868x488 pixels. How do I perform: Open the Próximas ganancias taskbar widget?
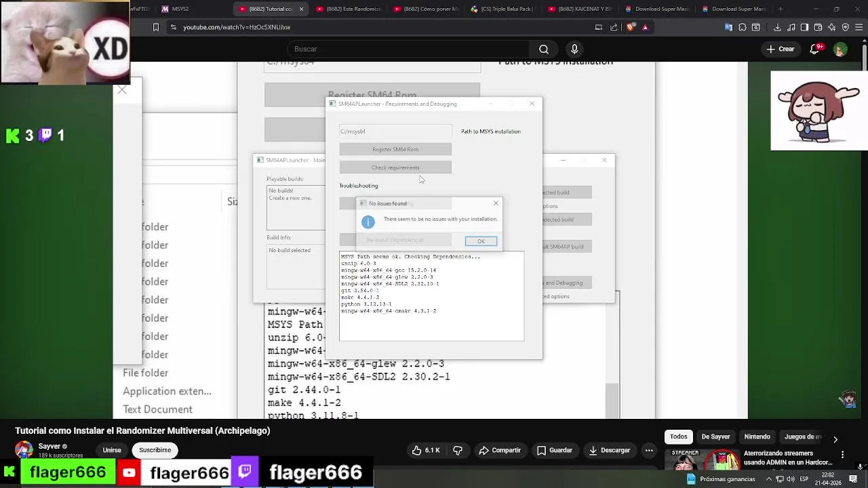722,479
